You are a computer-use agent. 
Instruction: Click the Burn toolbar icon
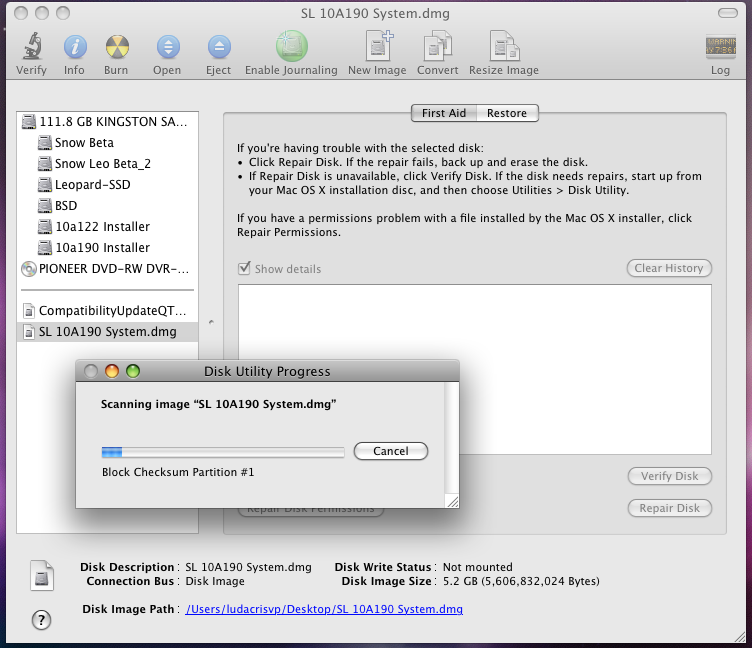coord(117,47)
